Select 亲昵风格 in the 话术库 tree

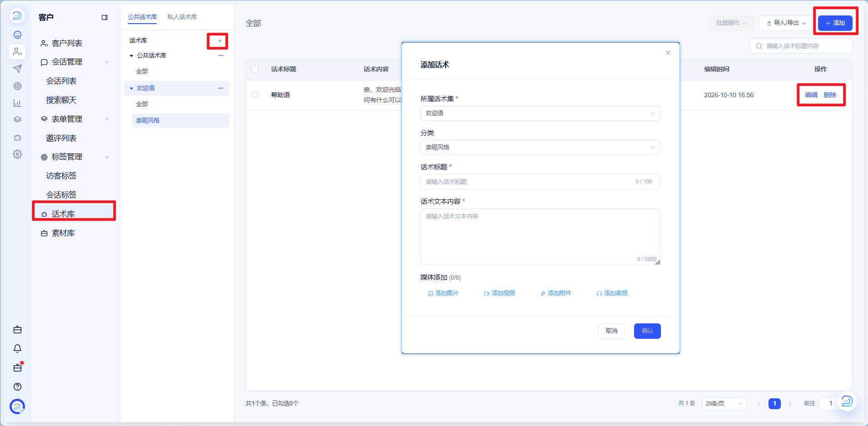181,120
